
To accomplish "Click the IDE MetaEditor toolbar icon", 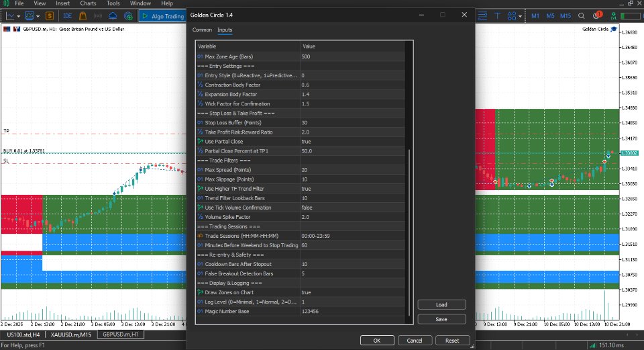I will coord(68,15).
